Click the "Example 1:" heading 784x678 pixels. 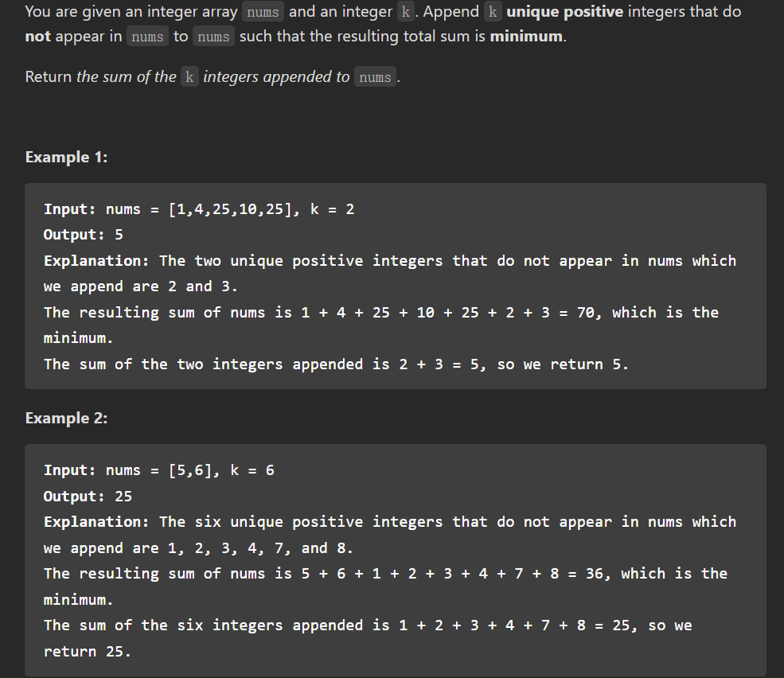[x=67, y=157]
